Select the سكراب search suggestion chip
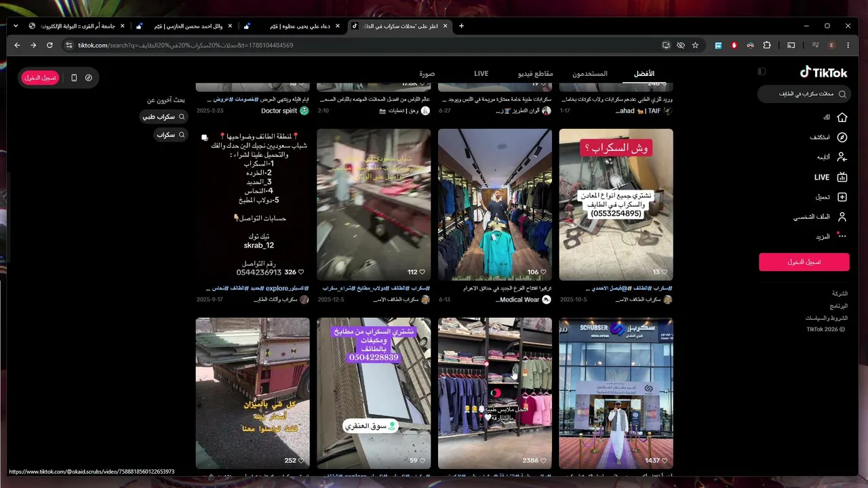The height and width of the screenshot is (488, 868). tap(171, 135)
